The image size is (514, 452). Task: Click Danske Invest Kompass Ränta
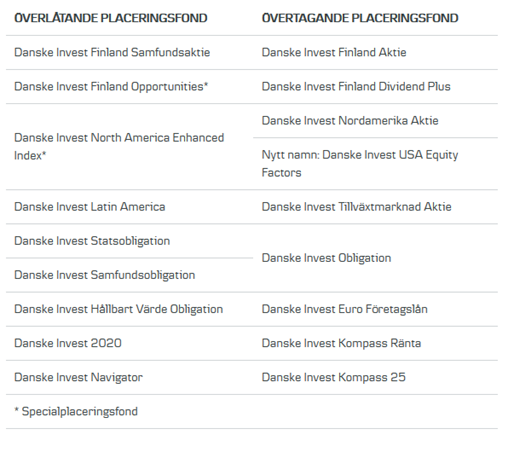341,343
